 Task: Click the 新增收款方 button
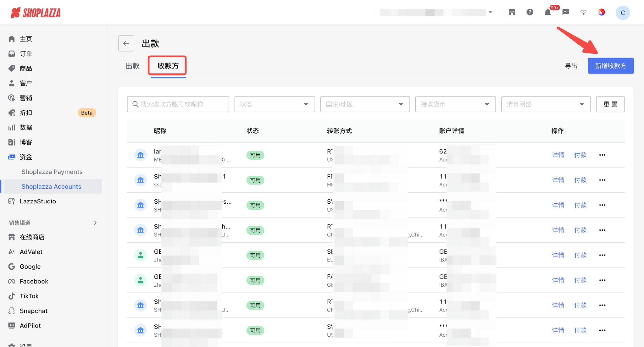click(611, 66)
